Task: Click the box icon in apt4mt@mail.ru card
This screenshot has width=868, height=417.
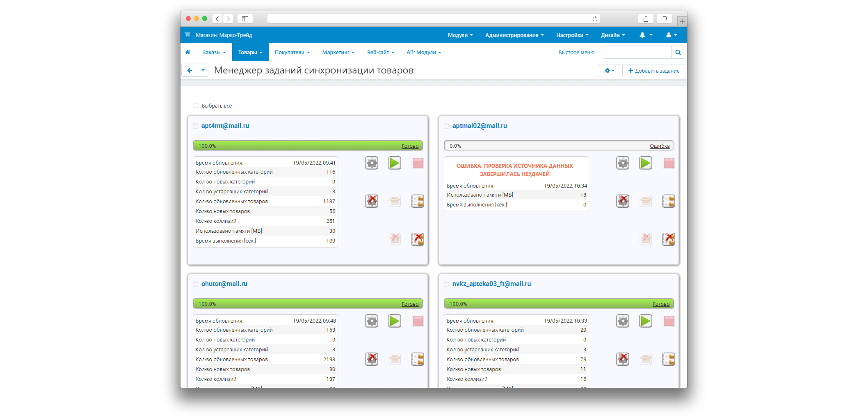Action: [x=395, y=201]
